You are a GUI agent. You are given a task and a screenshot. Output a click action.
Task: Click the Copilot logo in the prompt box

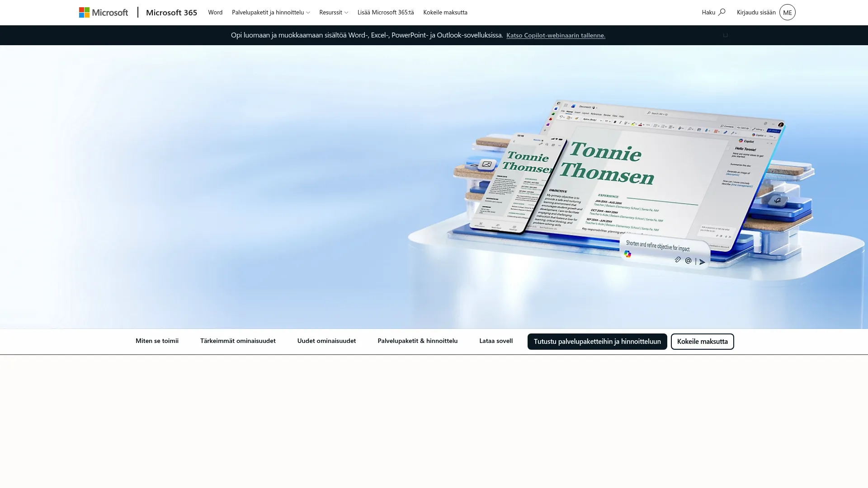pyautogui.click(x=627, y=254)
